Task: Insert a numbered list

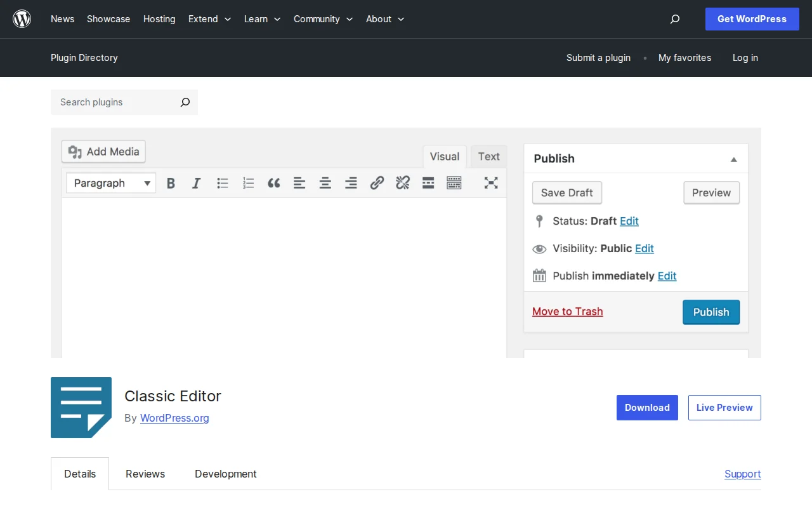Action: pos(248,183)
